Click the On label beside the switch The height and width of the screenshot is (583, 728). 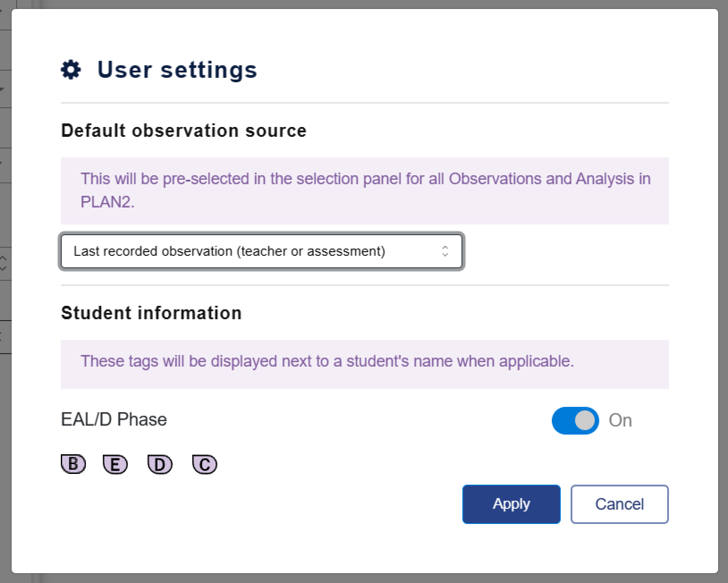point(620,420)
